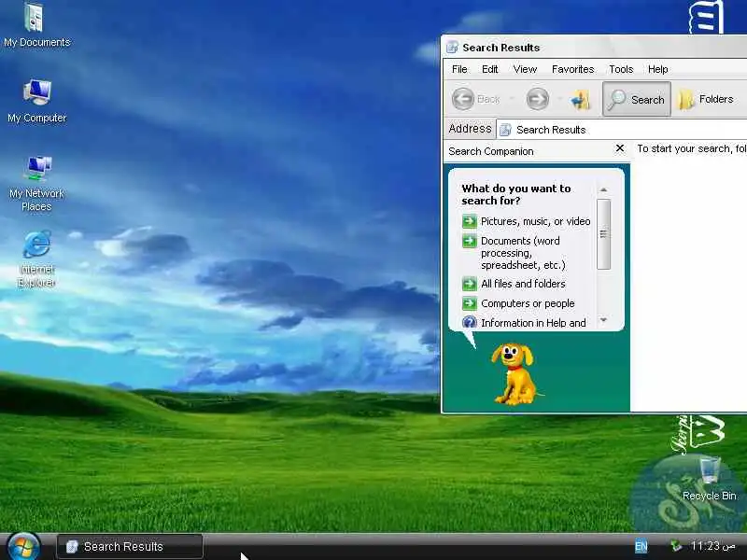Click the Address bar Search Results field
The height and width of the screenshot is (560, 747).
(621, 130)
